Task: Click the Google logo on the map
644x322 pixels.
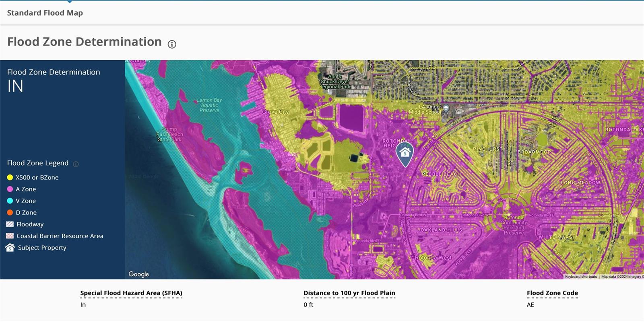Action: 139,274
